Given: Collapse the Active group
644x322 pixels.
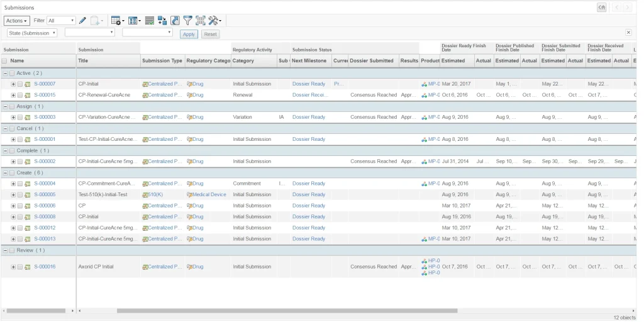Looking at the screenshot, I should [5, 73].
